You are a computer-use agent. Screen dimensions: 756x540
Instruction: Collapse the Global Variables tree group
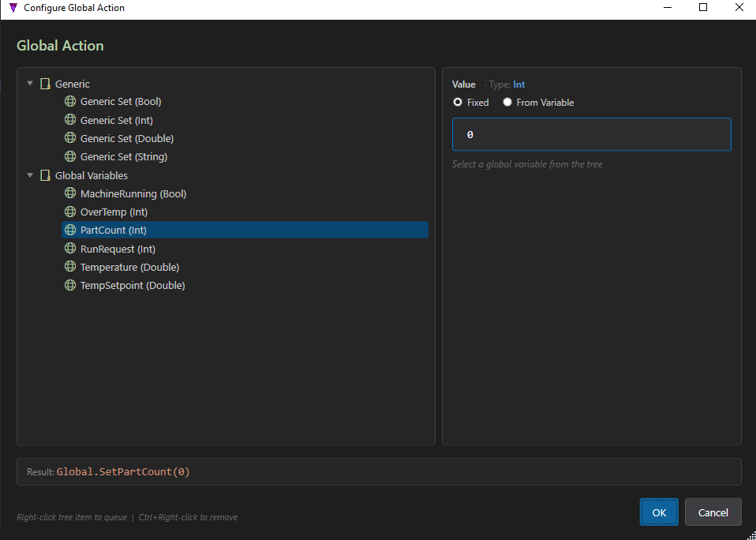[30, 175]
